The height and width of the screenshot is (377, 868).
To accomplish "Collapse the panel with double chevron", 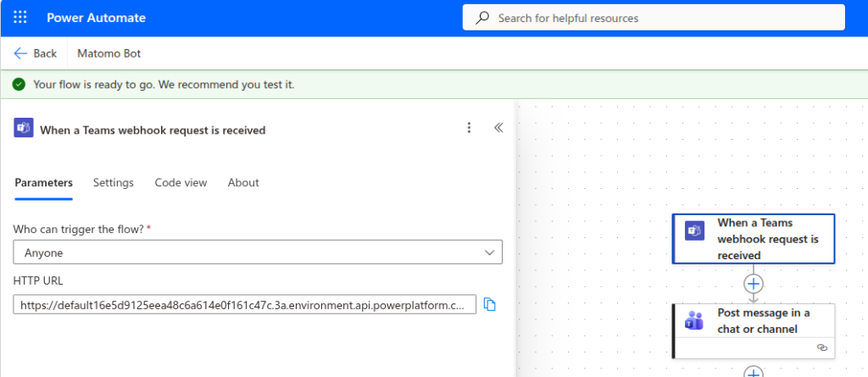I will (498, 128).
